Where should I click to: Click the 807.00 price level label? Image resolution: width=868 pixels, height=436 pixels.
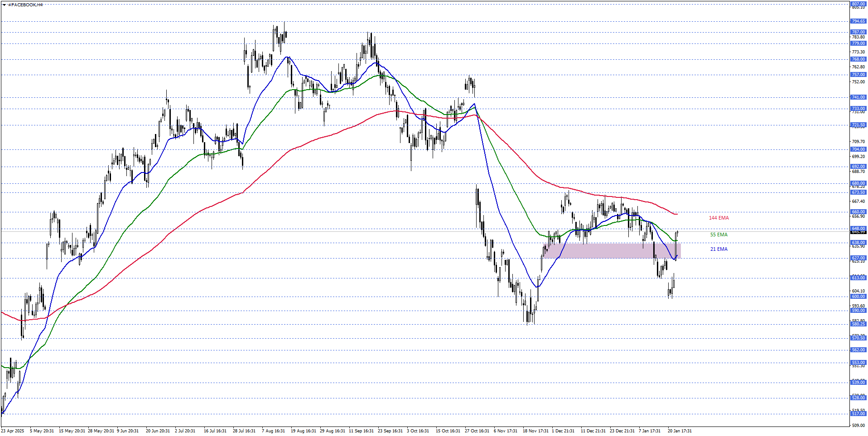[x=858, y=4]
